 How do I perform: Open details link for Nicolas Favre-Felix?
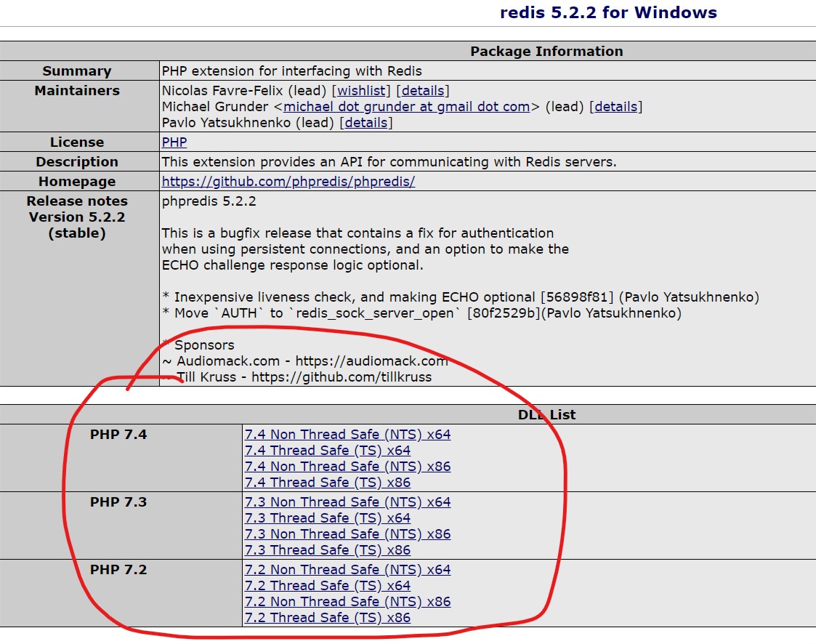pyautogui.click(x=423, y=91)
